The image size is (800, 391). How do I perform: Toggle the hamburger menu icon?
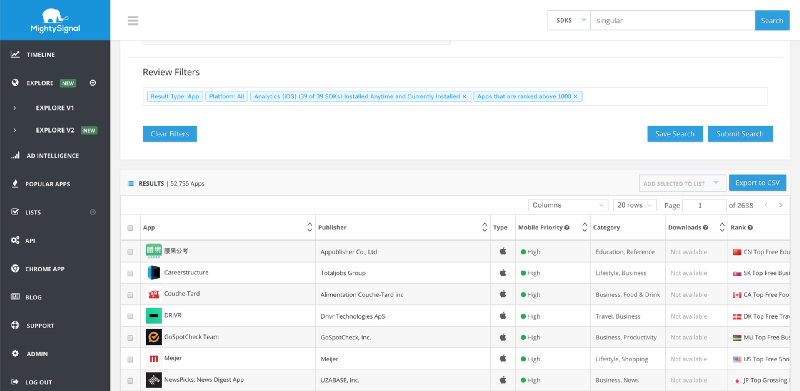coord(133,20)
